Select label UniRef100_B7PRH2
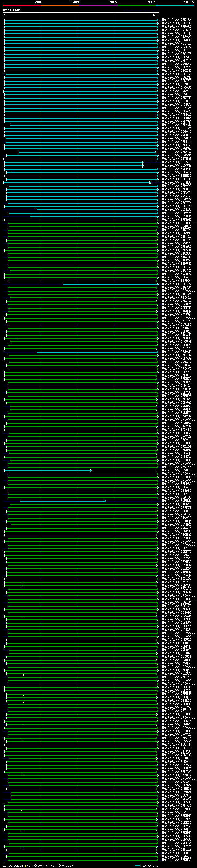This screenshot has width=197, height=868. point(177,220)
